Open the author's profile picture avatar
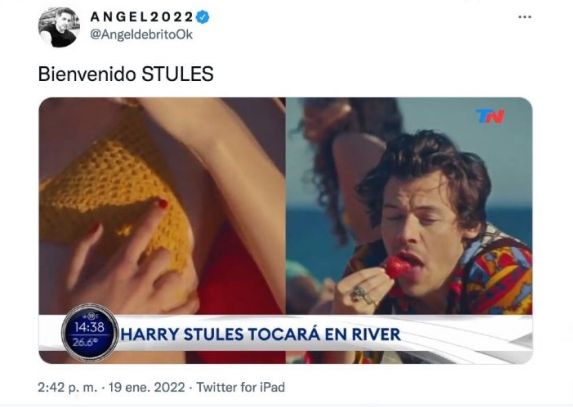The image size is (573, 407). point(59,27)
